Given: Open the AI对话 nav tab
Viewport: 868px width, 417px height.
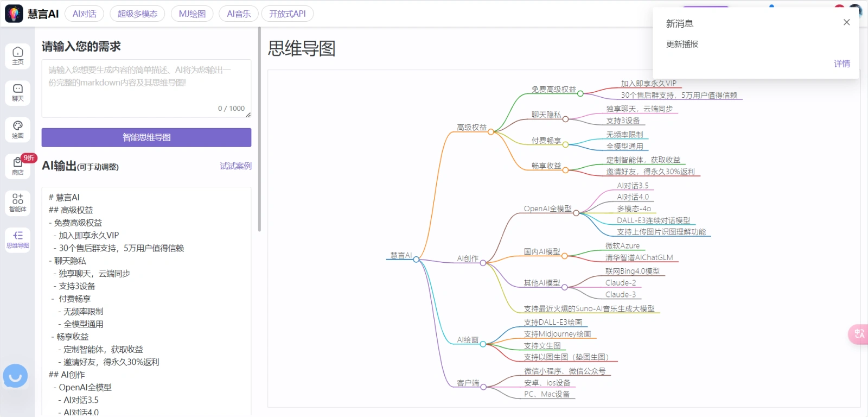Looking at the screenshot, I should pos(84,14).
